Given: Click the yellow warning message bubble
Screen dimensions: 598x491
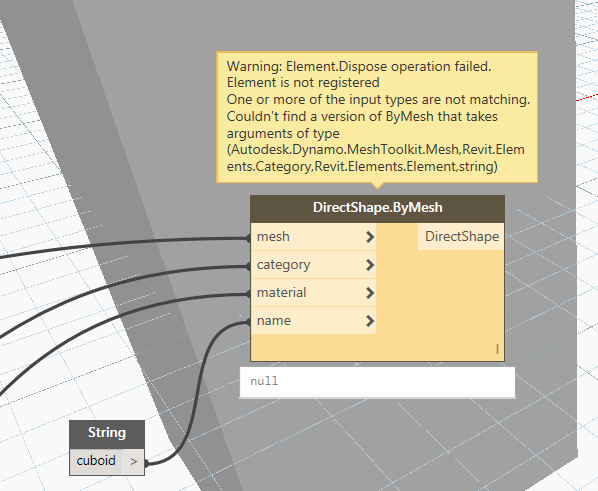Looking at the screenshot, I should point(377,117).
